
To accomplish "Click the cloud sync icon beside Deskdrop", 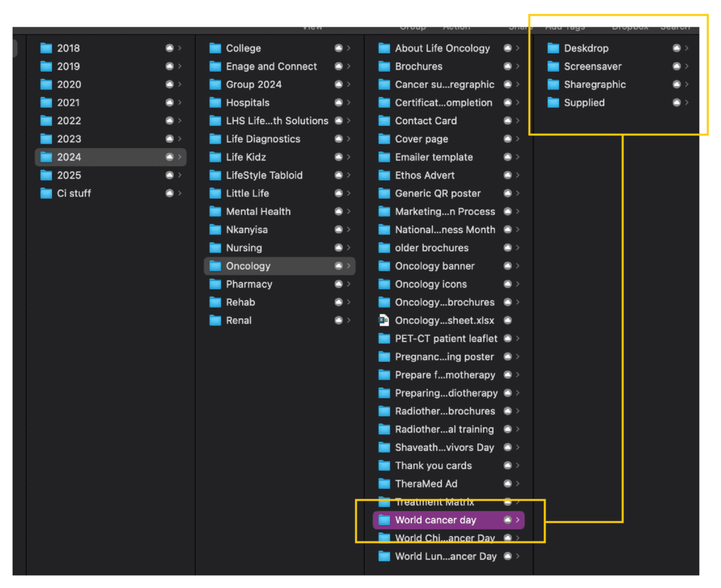I will pyautogui.click(x=677, y=49).
